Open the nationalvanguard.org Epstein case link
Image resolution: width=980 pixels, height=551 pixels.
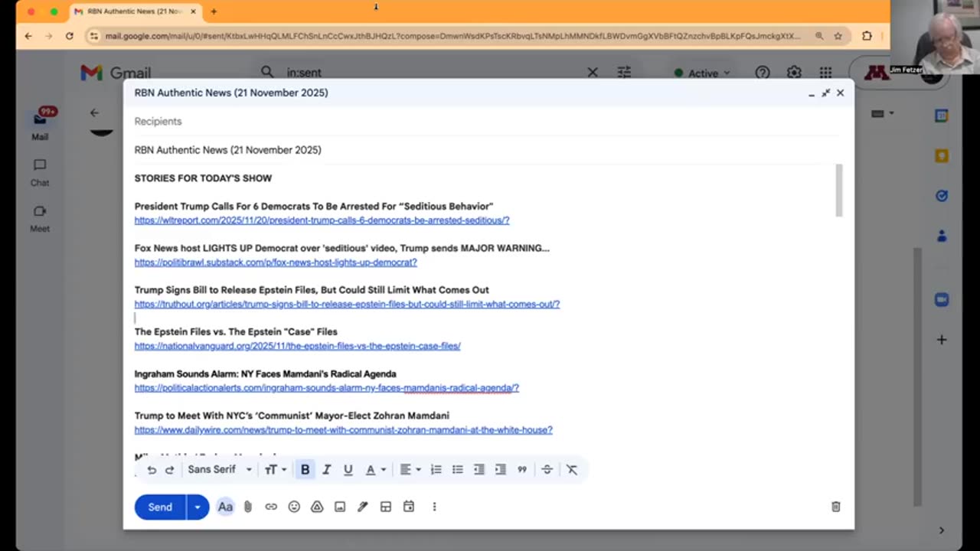(x=297, y=346)
